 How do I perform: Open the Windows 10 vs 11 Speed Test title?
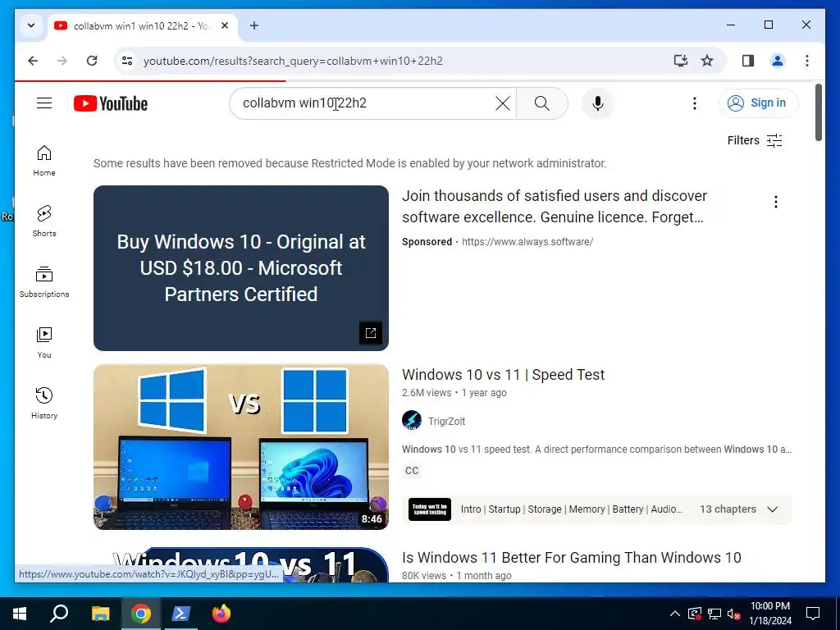point(503,374)
